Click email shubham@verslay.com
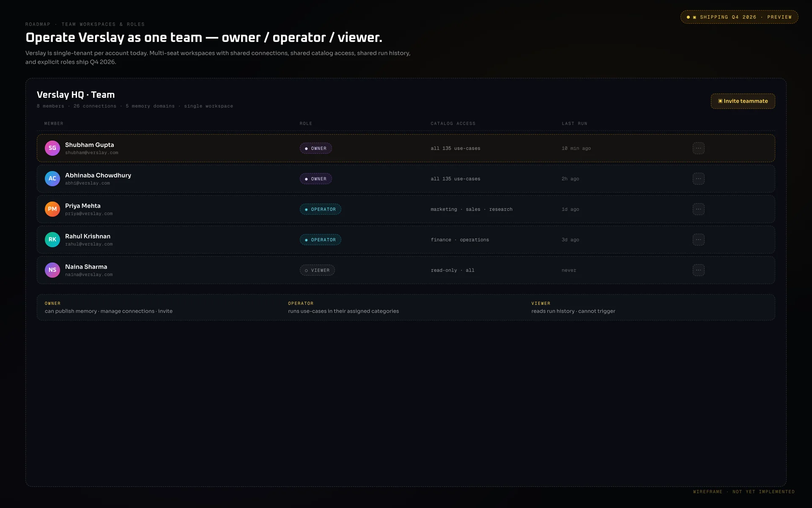Screen dimensions: 812x508 [92, 153]
